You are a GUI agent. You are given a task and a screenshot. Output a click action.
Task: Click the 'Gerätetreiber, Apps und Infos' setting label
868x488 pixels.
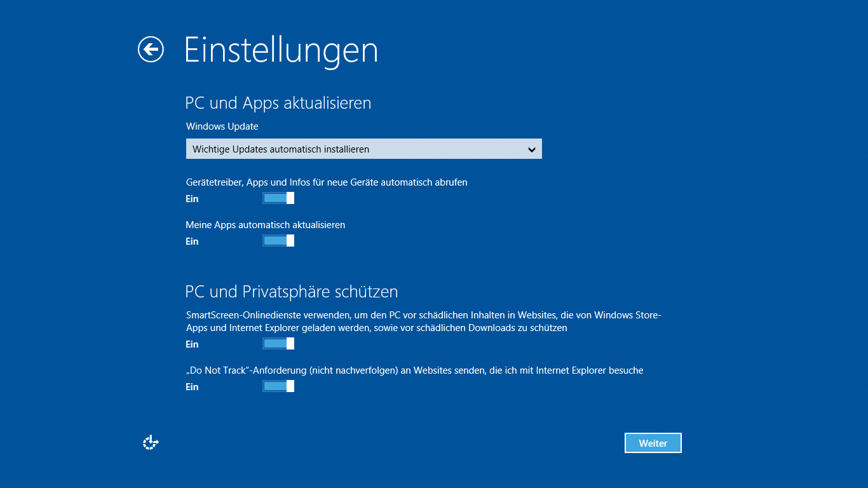coord(327,182)
